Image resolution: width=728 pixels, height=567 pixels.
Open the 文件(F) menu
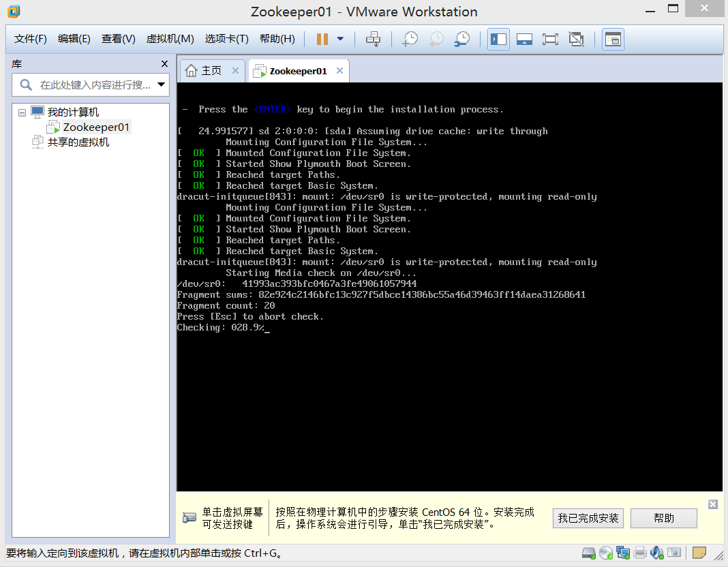[31, 39]
